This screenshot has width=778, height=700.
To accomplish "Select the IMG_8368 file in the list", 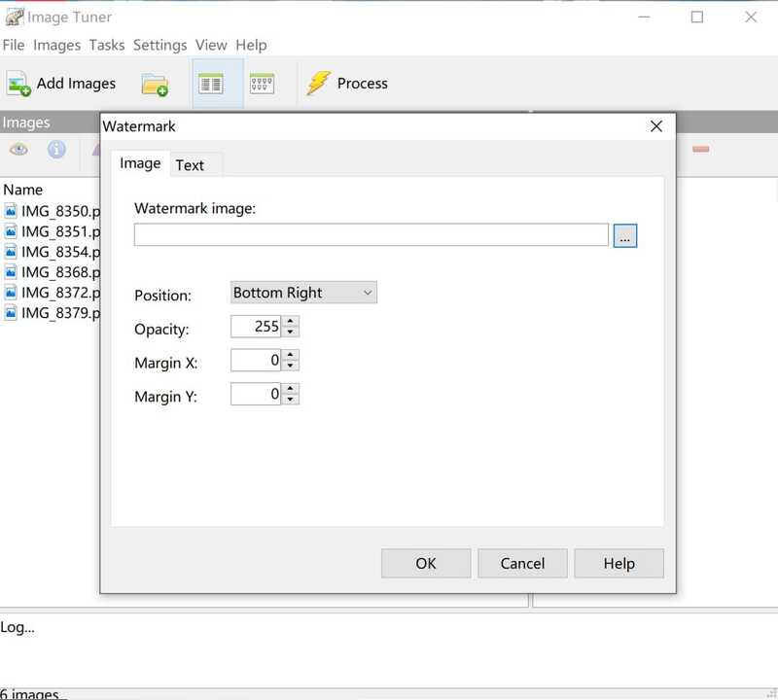I will click(53, 272).
